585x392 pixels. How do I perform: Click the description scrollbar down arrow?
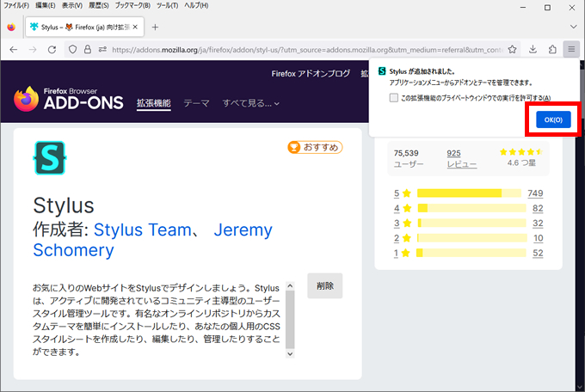[290, 353]
